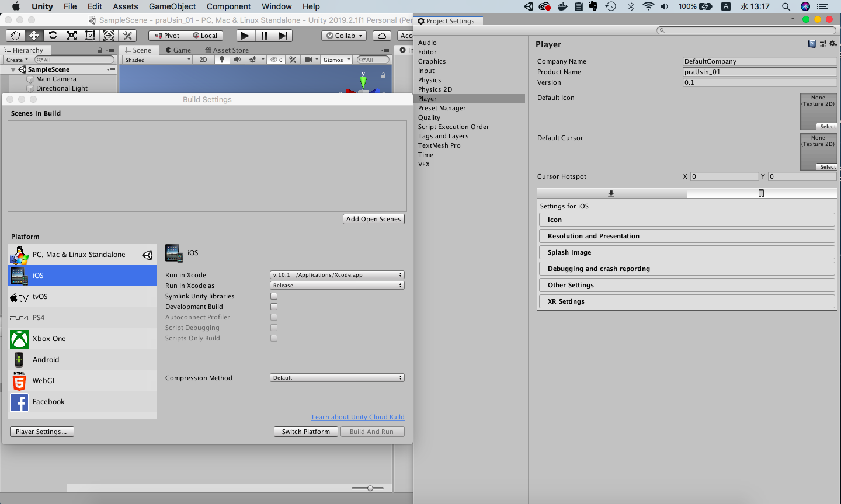Image resolution: width=841 pixels, height=504 pixels.
Task: Click the Pause button
Action: tap(264, 36)
